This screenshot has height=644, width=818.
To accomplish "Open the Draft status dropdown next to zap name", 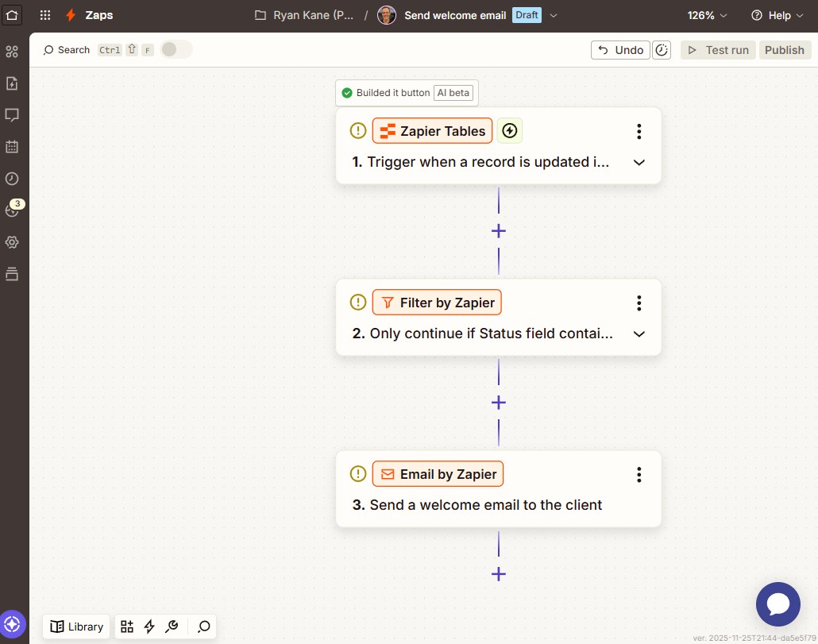I will pyautogui.click(x=553, y=15).
